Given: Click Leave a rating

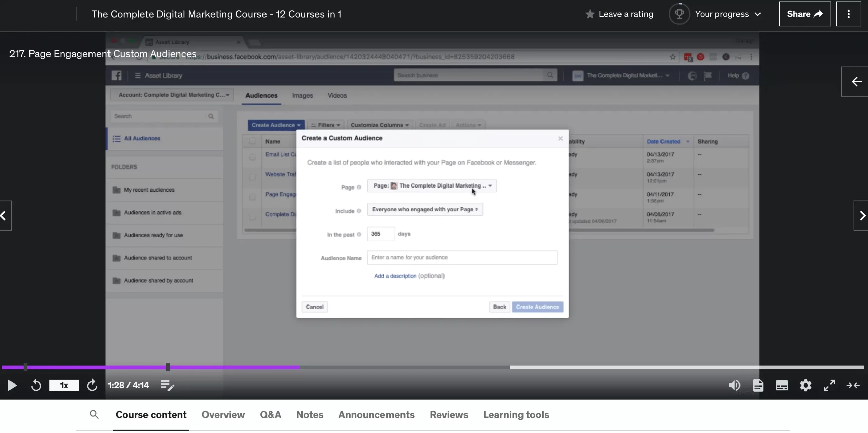Looking at the screenshot, I should 619,14.
